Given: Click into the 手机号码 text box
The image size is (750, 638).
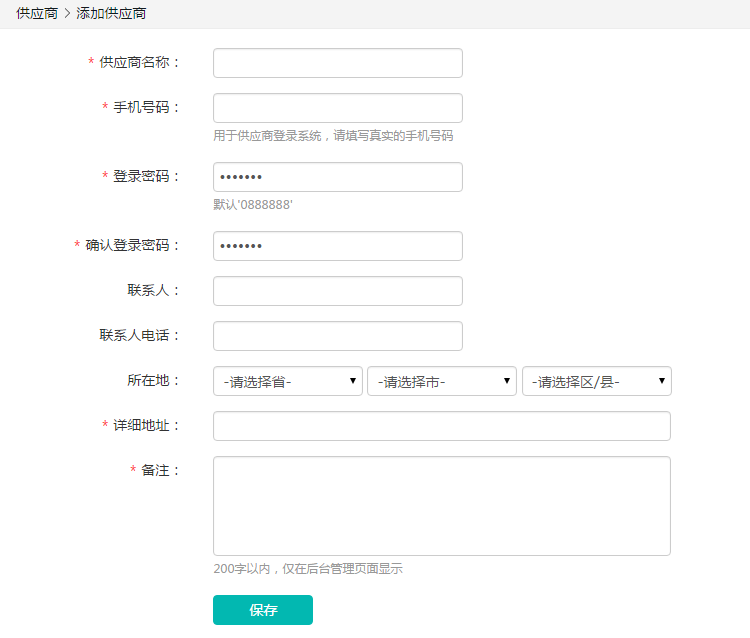Looking at the screenshot, I should point(337,108).
